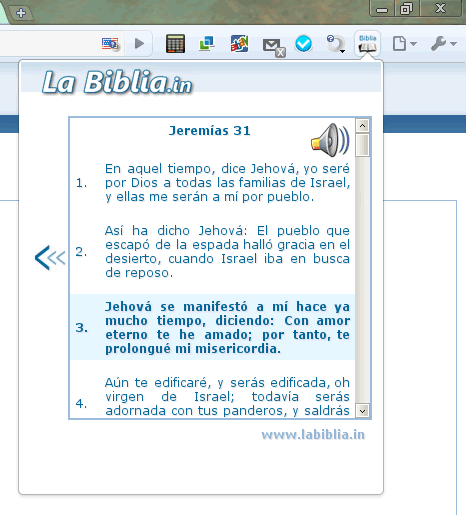Screen dimensions: 466x515
Task: Click the blue checkmark extension icon
Action: [x=304, y=44]
